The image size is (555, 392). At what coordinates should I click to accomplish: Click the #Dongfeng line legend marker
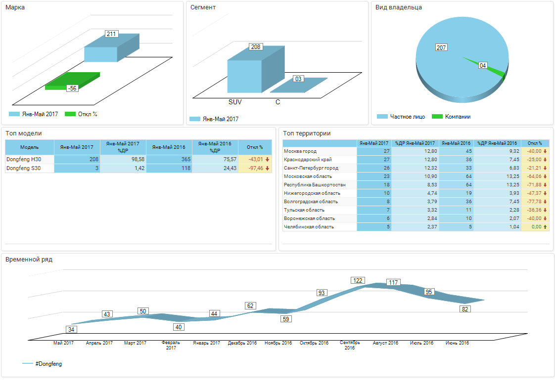tap(28, 364)
